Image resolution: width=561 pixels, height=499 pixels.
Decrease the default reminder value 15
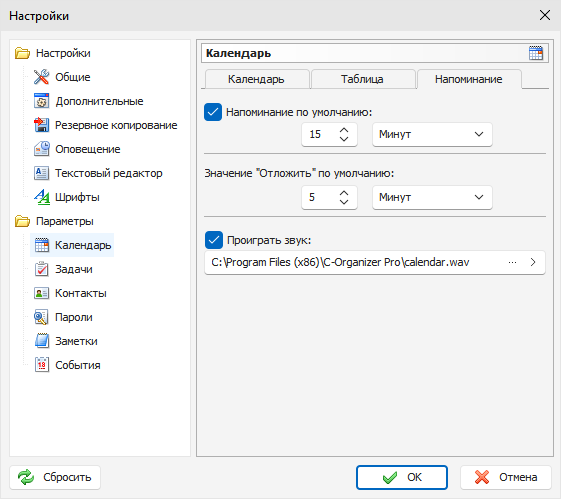[x=344, y=139]
